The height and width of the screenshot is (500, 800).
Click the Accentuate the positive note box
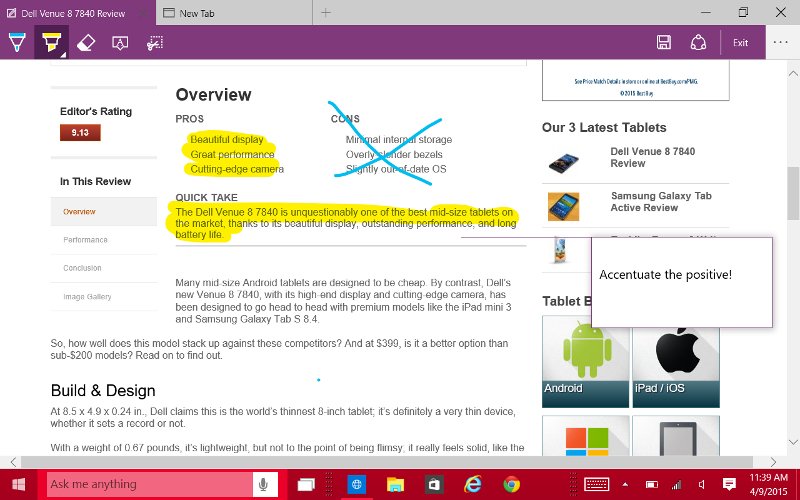(682, 282)
